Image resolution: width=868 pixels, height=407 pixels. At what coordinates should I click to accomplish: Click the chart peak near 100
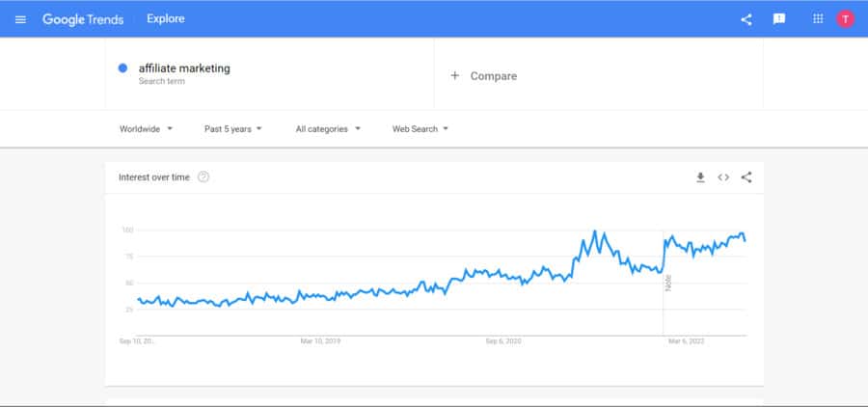594,231
